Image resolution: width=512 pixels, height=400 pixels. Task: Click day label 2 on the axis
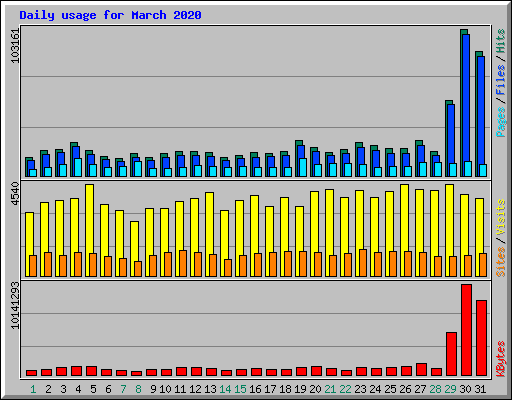point(48,389)
